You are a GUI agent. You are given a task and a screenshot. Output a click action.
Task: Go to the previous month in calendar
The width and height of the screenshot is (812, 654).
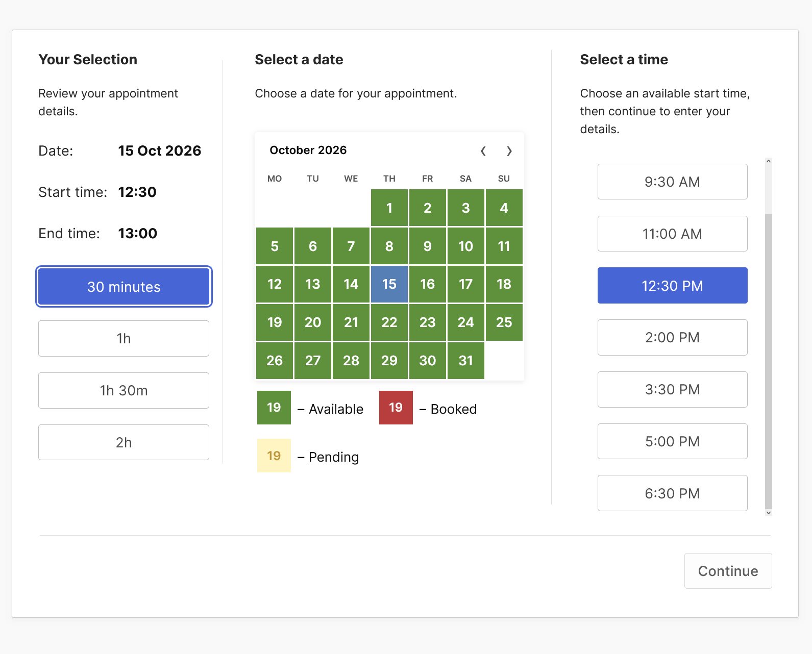pos(483,151)
